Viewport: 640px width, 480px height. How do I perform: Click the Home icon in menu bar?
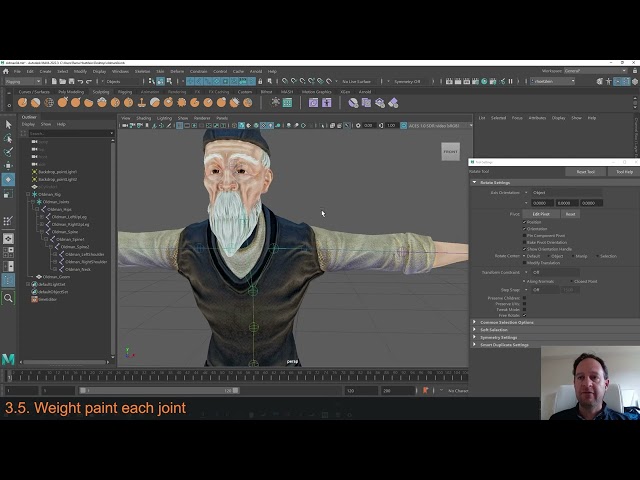pos(6,71)
